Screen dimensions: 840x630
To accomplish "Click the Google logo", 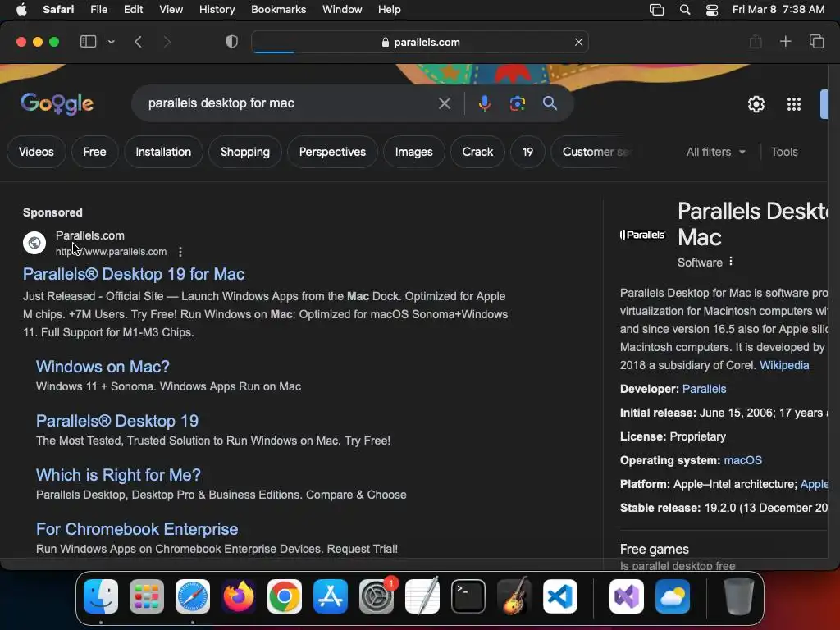I will coord(57,103).
